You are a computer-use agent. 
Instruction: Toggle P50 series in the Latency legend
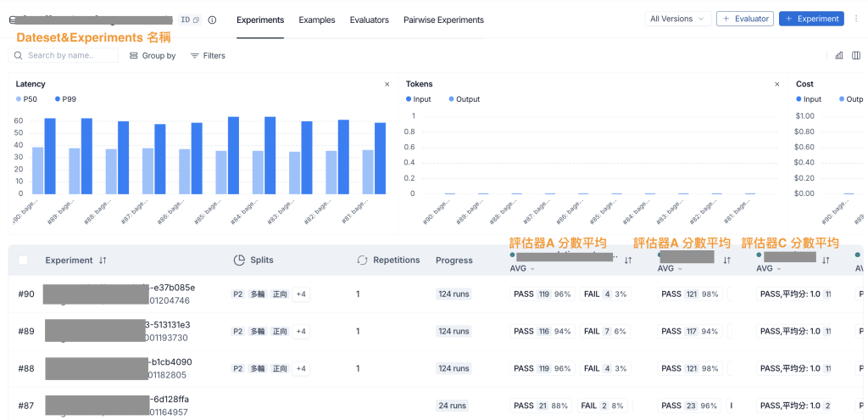[26, 99]
